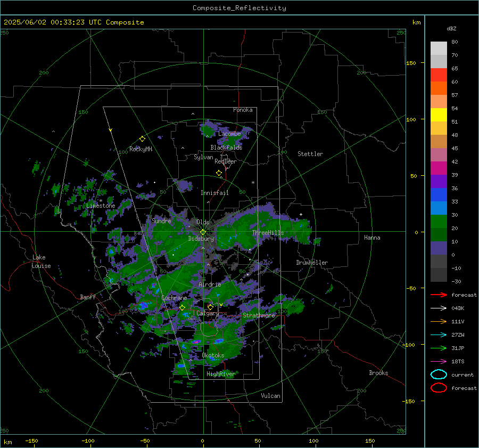This screenshot has width=479, height=448.
Task: Select the orange 111V arrow icon
Action: tap(439, 321)
